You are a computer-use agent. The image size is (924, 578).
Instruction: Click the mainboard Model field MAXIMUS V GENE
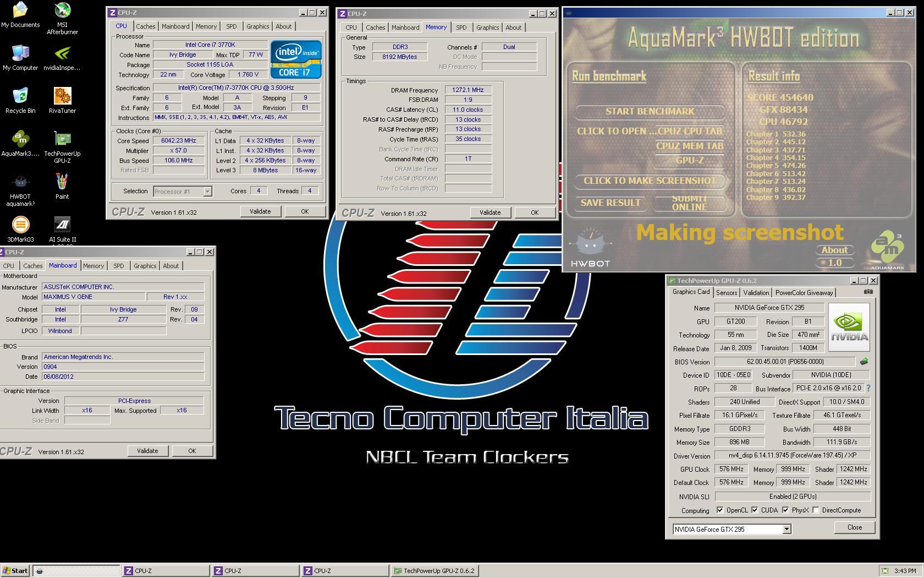[x=94, y=297]
